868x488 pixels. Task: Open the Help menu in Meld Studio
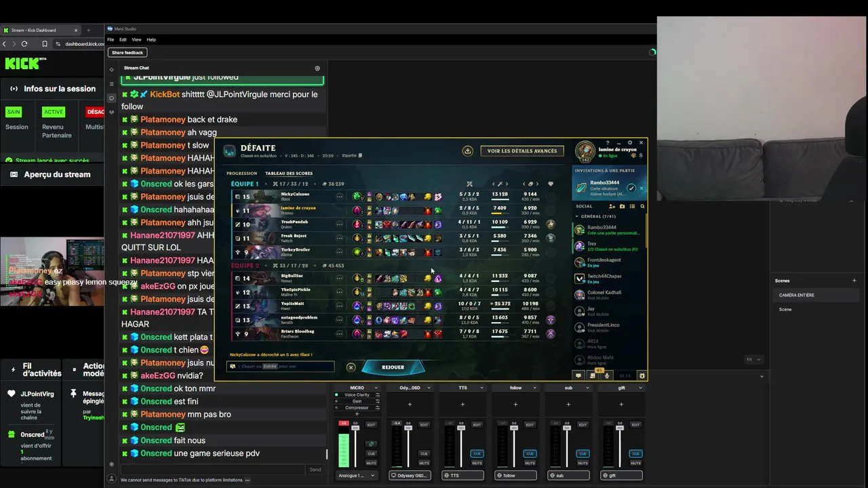point(151,40)
